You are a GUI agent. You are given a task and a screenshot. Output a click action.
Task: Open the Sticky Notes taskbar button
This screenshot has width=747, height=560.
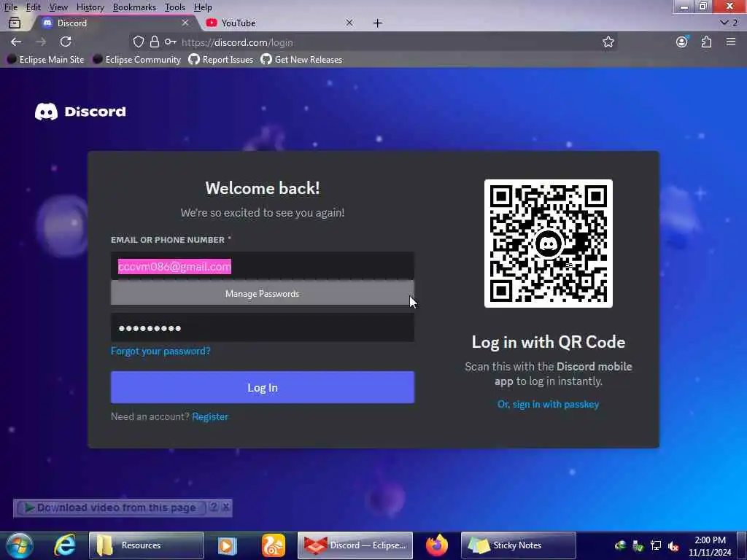(x=519, y=545)
